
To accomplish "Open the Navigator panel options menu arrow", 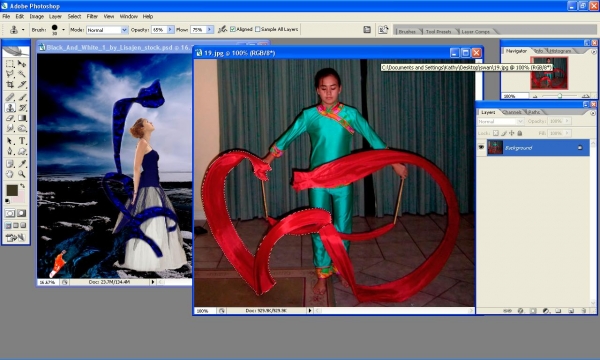I will 593,52.
